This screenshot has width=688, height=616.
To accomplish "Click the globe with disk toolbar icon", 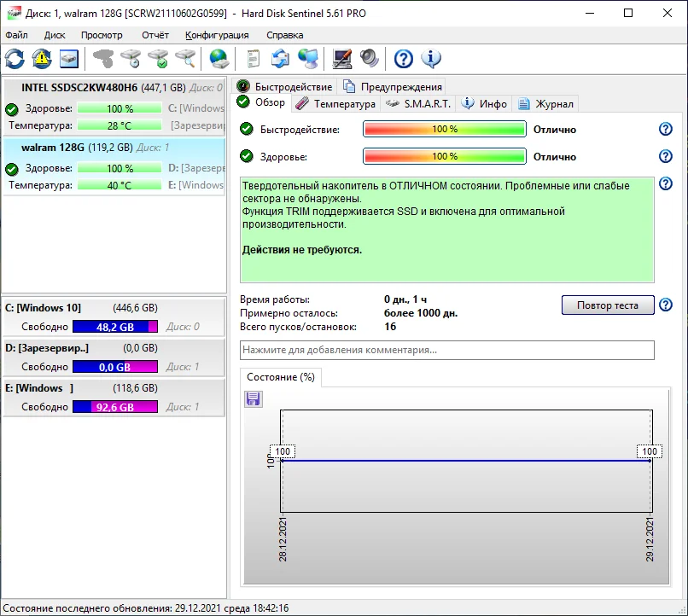I will click(x=219, y=59).
